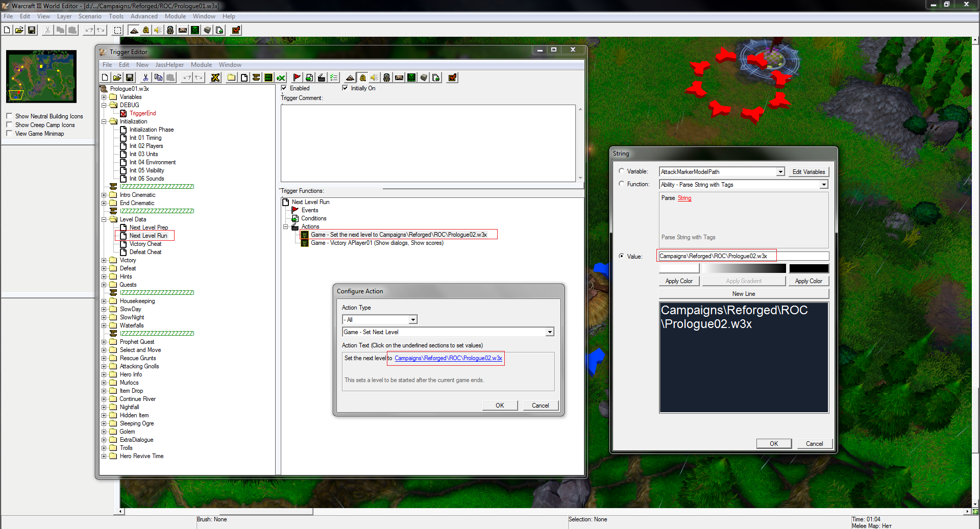This screenshot has height=529, width=980.
Task: Collapse the DEBUG folder in trigger tree
Action: (x=104, y=105)
